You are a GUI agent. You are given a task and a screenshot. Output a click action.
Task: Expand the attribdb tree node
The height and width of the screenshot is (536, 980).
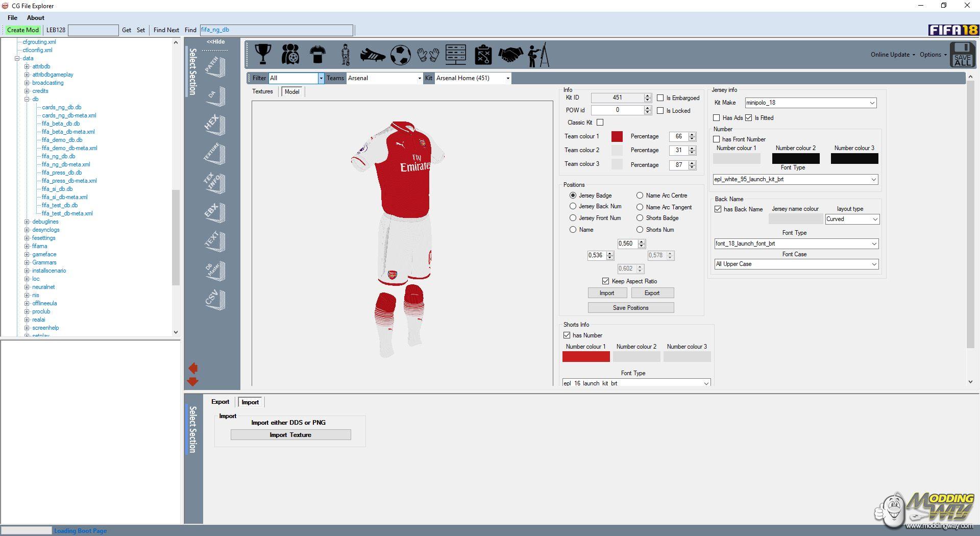27,66
